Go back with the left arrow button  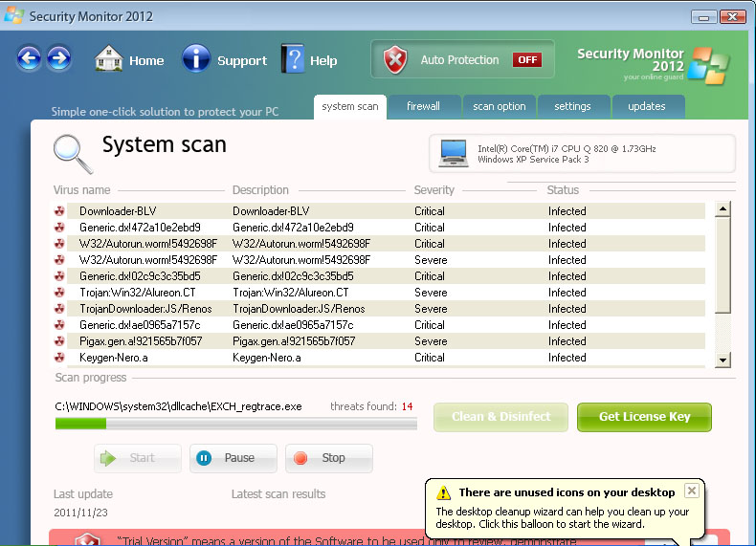click(29, 58)
